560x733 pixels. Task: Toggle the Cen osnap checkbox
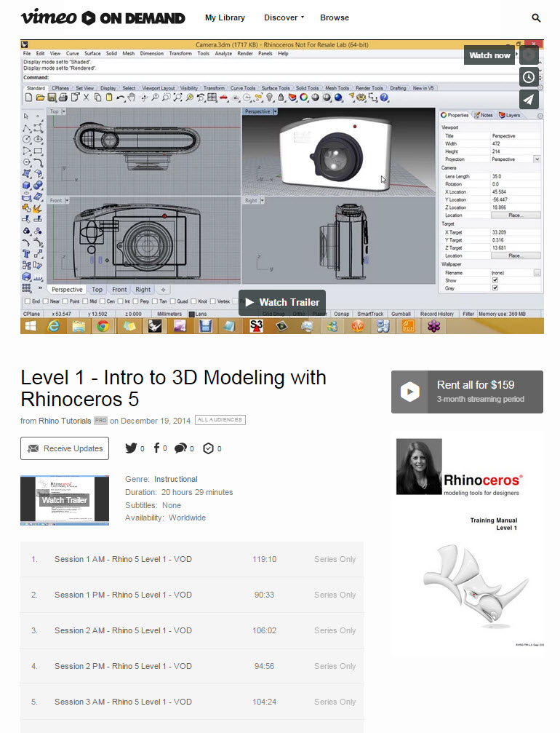[x=103, y=301]
